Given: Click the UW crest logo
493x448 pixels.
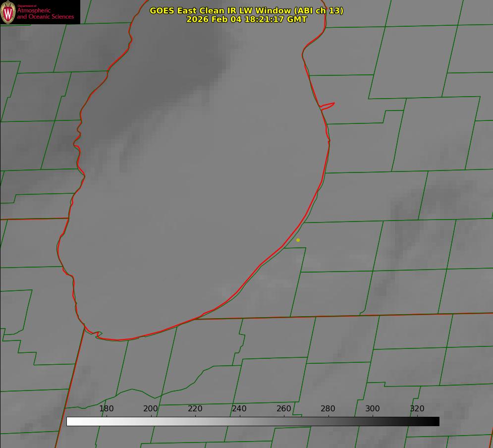Looking at the screenshot, I should click(x=8, y=12).
